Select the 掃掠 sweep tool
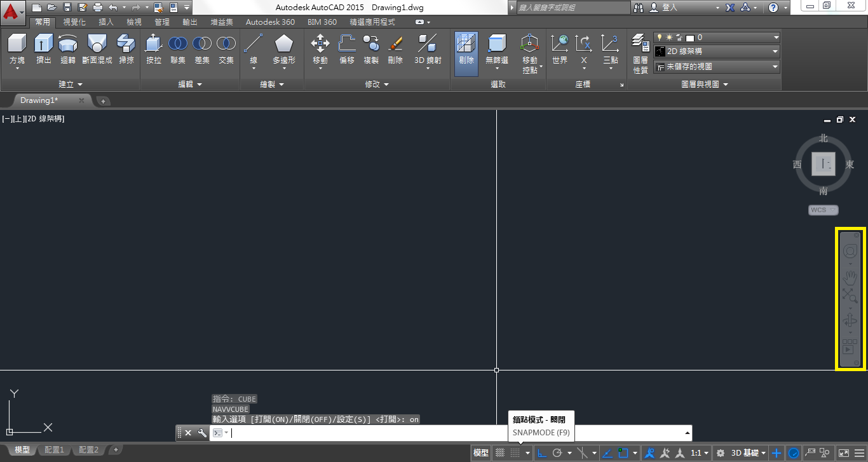 tap(126, 50)
